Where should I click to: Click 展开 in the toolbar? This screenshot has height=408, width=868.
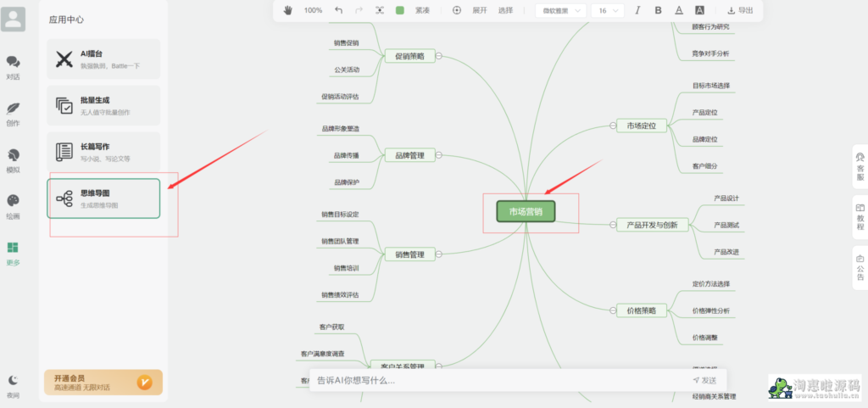[480, 10]
